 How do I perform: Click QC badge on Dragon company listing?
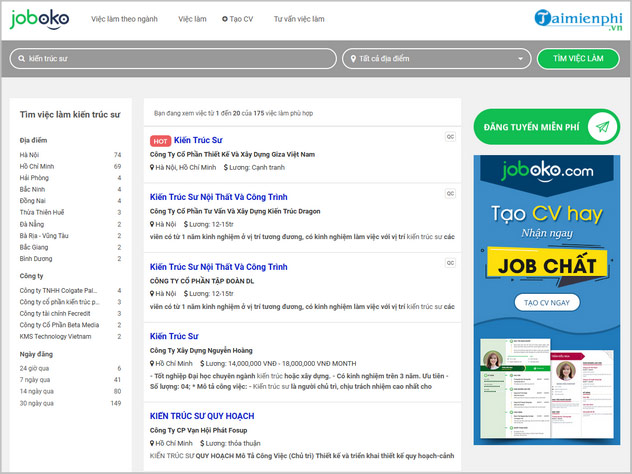450,193
